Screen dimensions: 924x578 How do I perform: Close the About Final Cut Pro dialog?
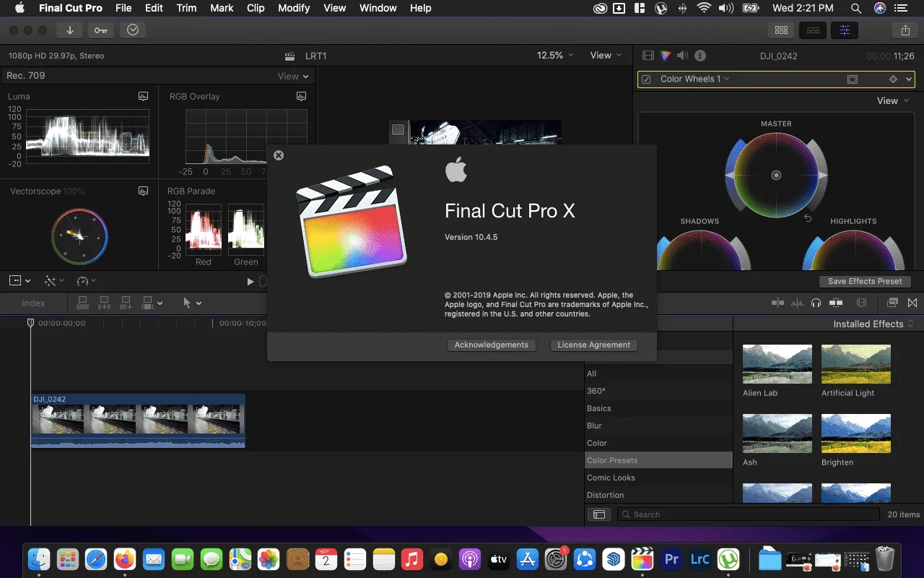279,155
